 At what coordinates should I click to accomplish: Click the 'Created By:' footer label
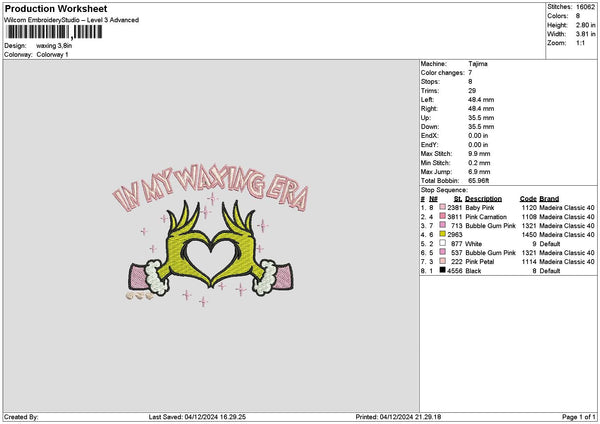[21, 417]
